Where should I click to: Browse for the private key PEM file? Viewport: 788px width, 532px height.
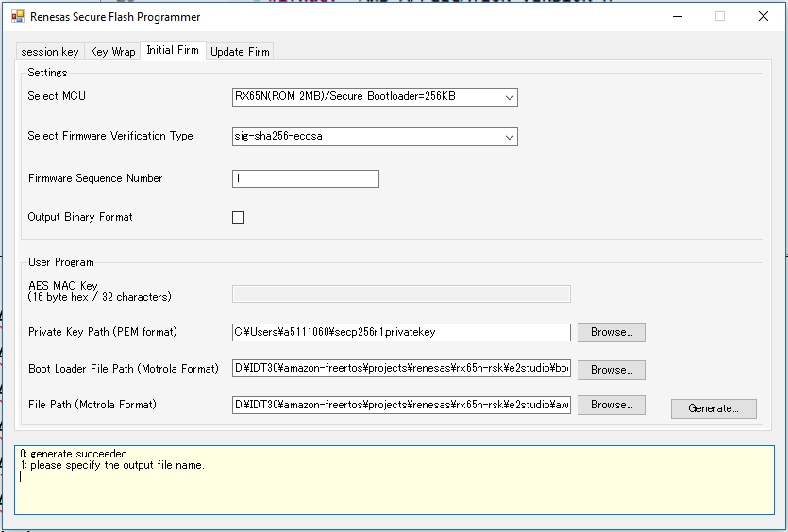pos(612,332)
